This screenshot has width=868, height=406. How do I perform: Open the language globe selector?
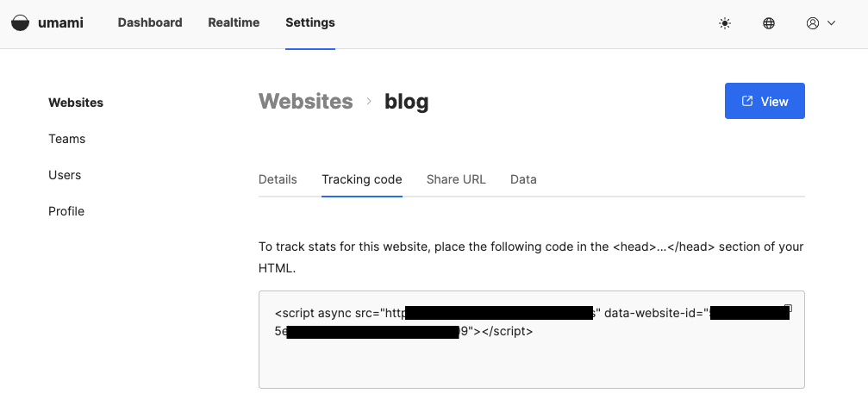(x=769, y=23)
